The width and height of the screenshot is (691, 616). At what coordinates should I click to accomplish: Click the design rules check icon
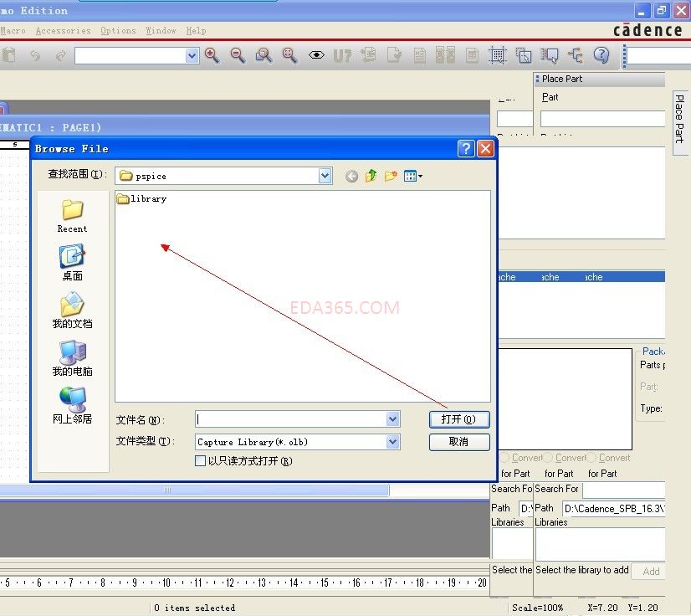click(394, 55)
